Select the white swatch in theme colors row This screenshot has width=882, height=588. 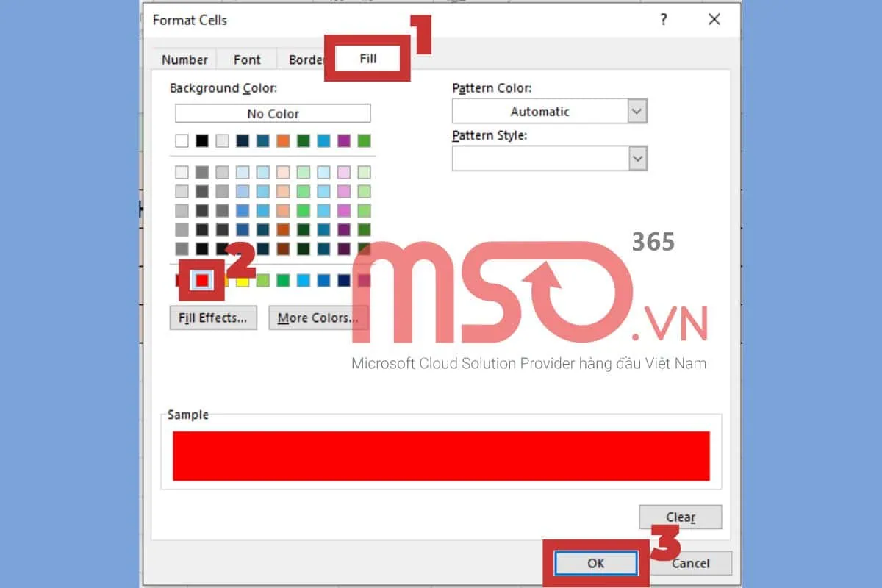[182, 140]
